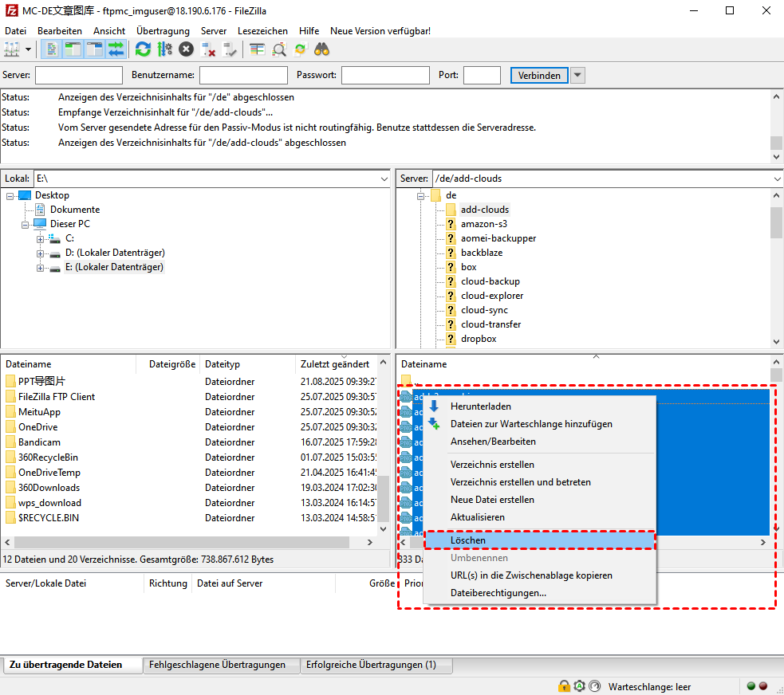Toggle transfer queue display icon
The width and height of the screenshot is (784, 695).
pos(116,49)
